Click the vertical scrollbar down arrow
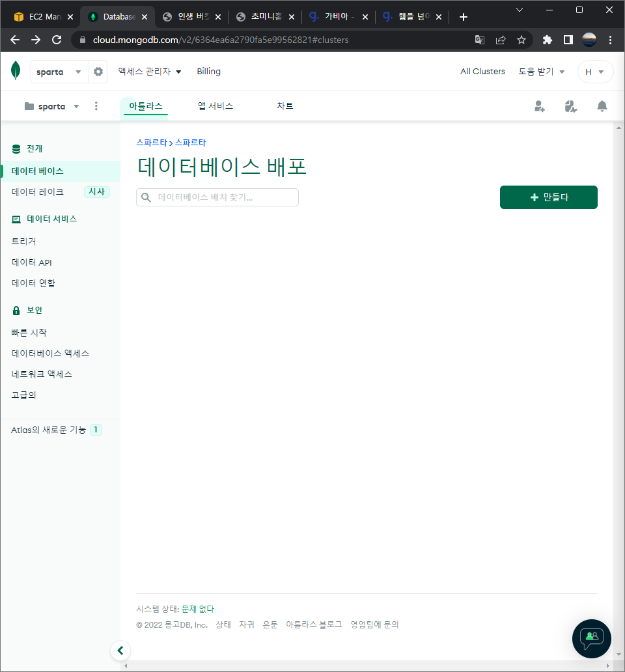The image size is (625, 672). (x=618, y=654)
